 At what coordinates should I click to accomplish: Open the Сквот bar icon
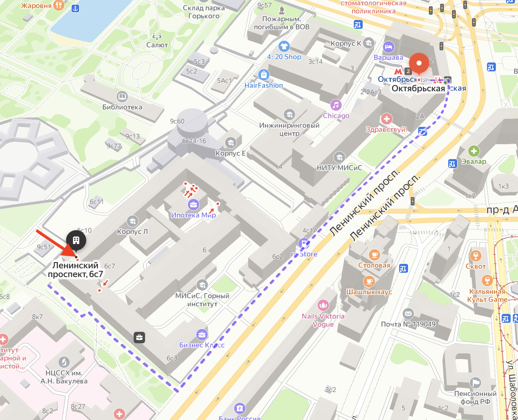pyautogui.click(x=475, y=256)
